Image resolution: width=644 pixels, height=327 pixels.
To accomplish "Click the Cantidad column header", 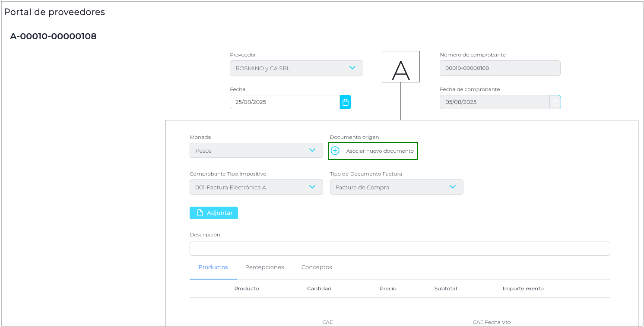I will [319, 289].
